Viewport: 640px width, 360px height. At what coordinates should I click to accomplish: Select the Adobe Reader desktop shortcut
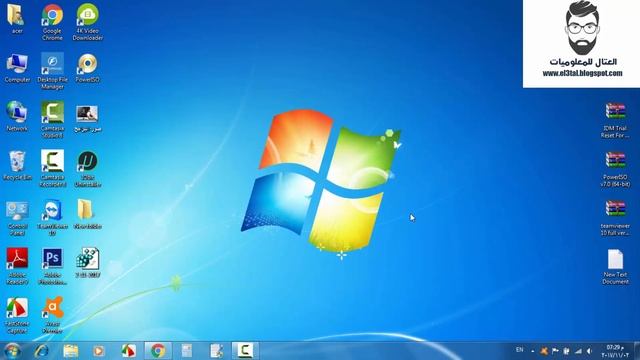pos(17,266)
